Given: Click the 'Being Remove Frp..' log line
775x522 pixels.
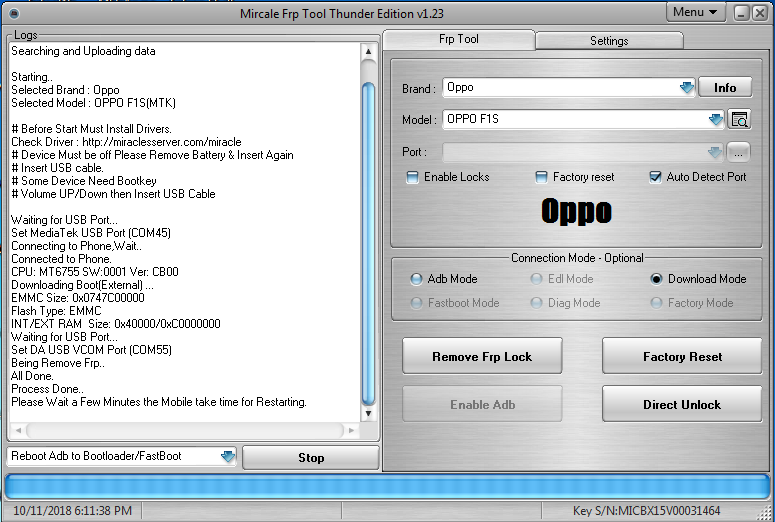Looking at the screenshot, I should pyautogui.click(x=58, y=363).
